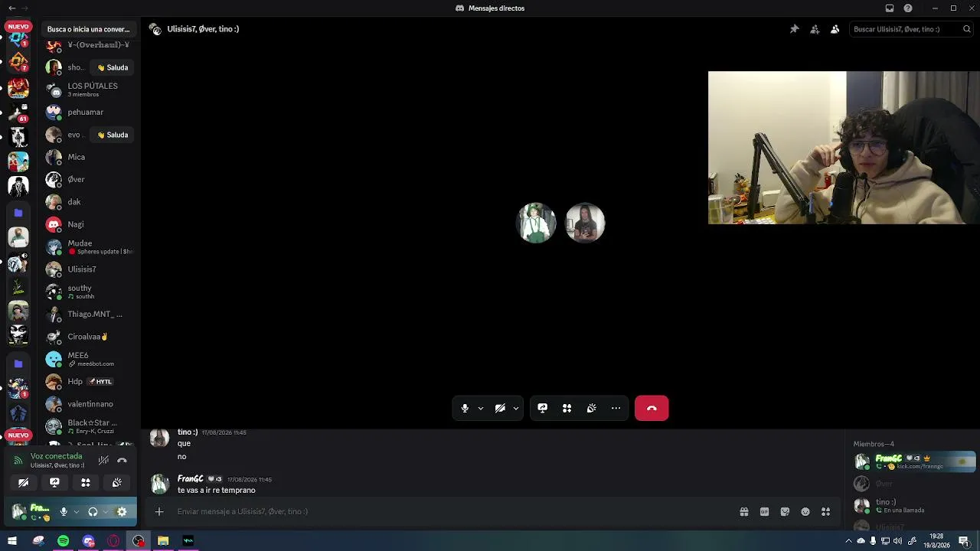Expand camera options arrow in call bar
This screenshot has width=980, height=551.
(516, 409)
